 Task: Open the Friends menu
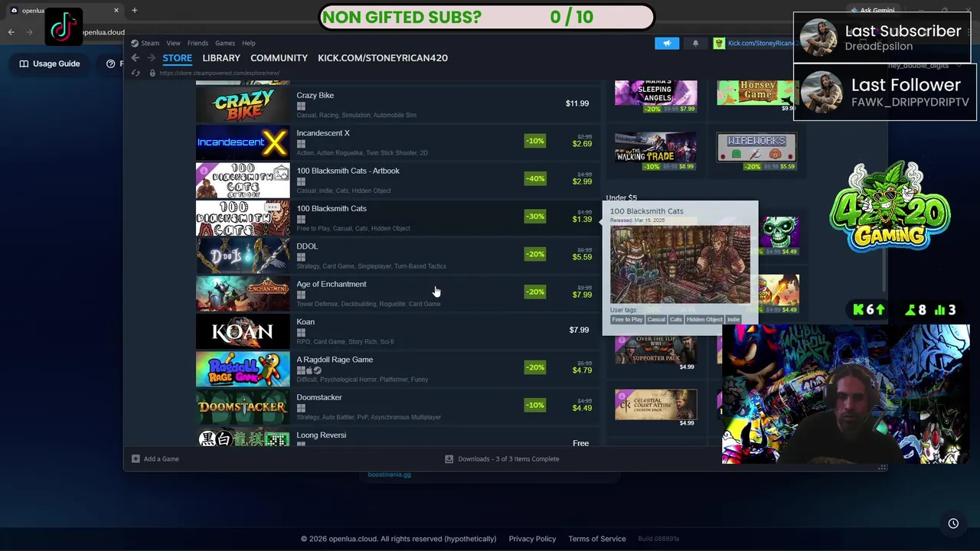point(198,43)
